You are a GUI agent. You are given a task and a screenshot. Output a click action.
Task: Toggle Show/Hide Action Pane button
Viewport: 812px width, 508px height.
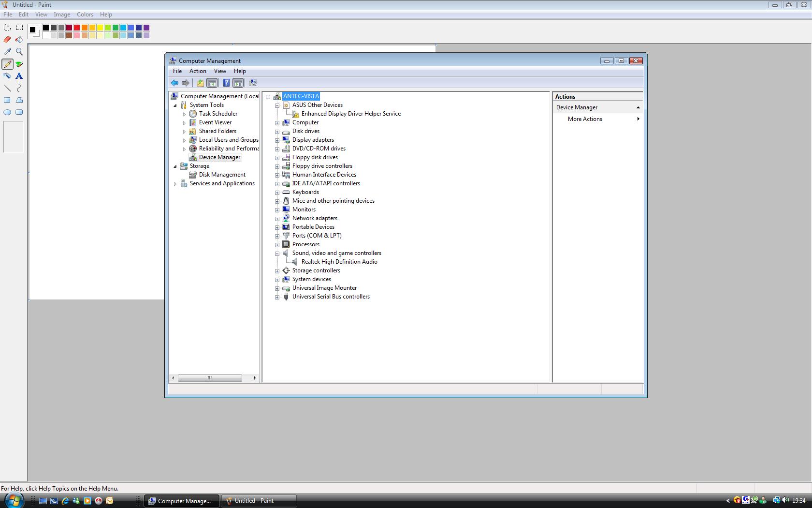238,83
